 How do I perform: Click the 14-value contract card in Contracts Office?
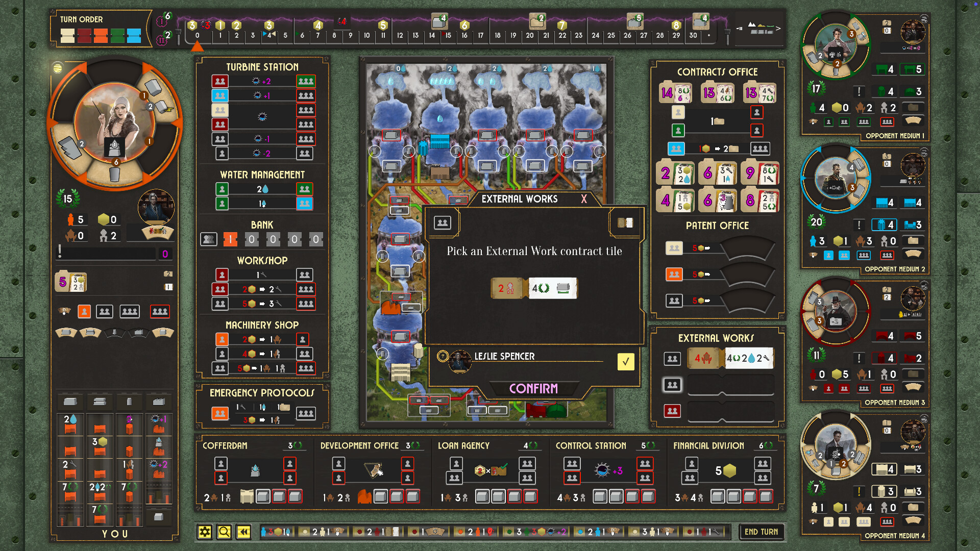click(x=676, y=92)
